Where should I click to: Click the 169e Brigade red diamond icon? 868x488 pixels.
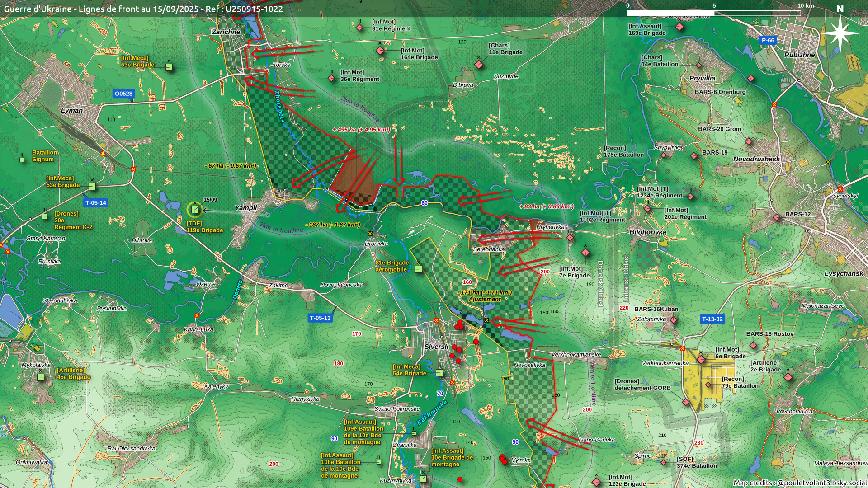[x=679, y=27]
